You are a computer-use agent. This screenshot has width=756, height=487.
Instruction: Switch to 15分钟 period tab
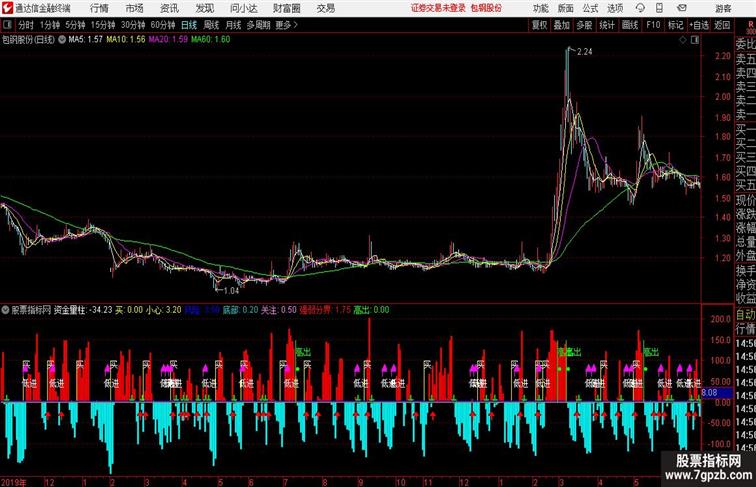(x=103, y=25)
